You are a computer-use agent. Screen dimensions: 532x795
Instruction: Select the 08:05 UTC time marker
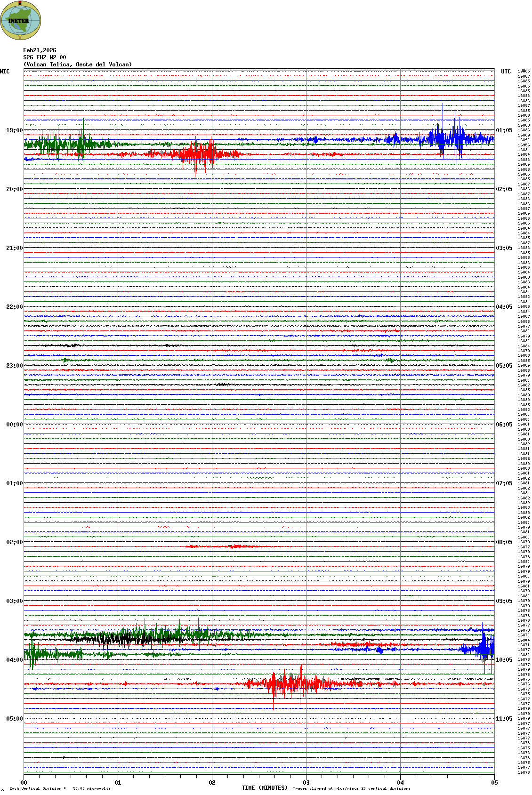pos(504,542)
